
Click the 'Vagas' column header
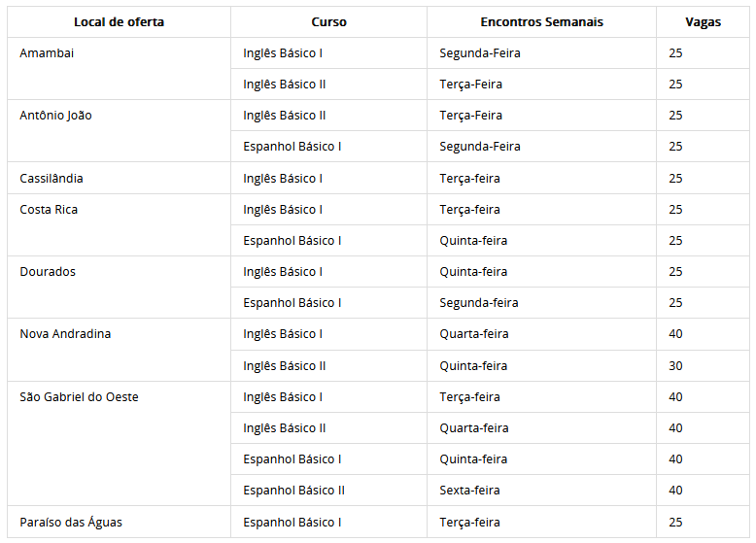[x=703, y=21]
